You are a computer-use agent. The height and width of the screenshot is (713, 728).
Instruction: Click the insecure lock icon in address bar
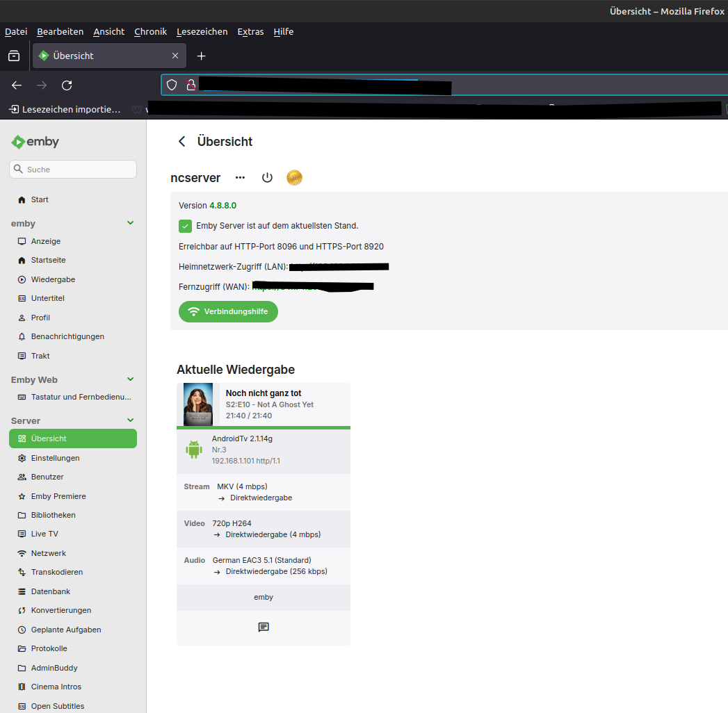pos(191,85)
